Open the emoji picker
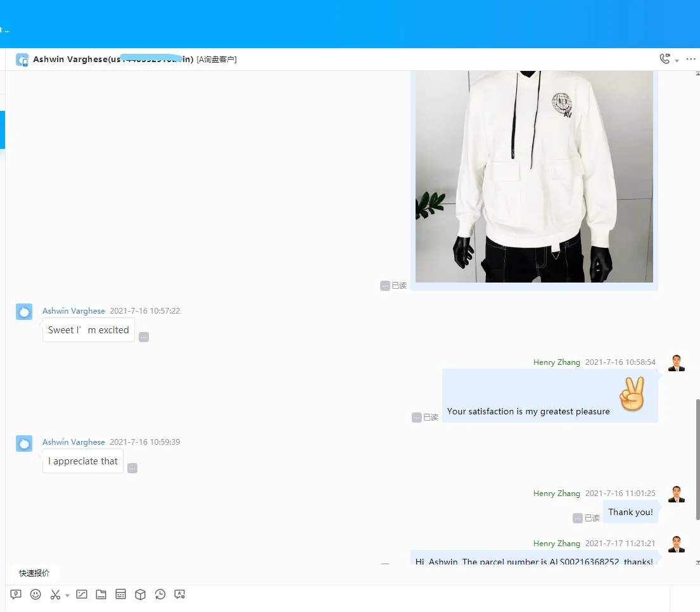Image resolution: width=700 pixels, height=612 pixels. pos(35,594)
